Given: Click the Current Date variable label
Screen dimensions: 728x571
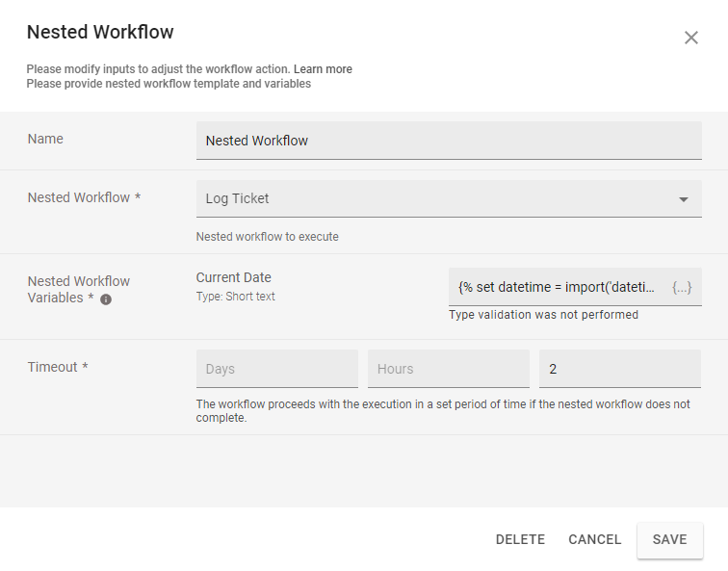Looking at the screenshot, I should 233,277.
